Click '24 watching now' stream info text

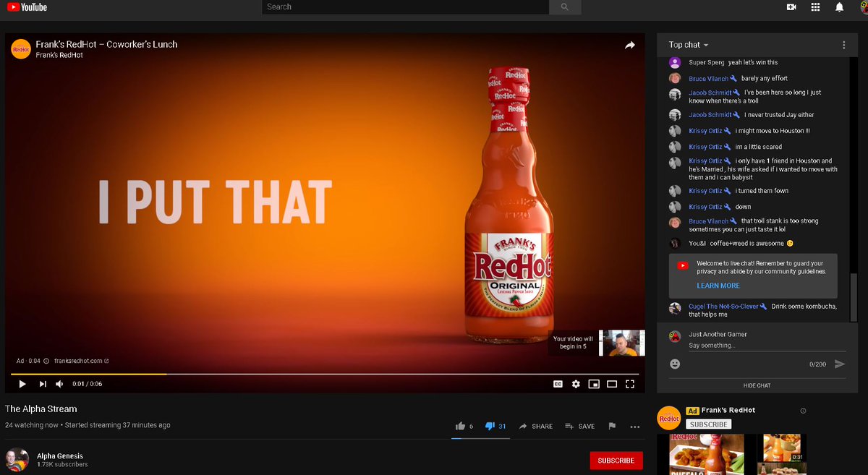pos(31,425)
